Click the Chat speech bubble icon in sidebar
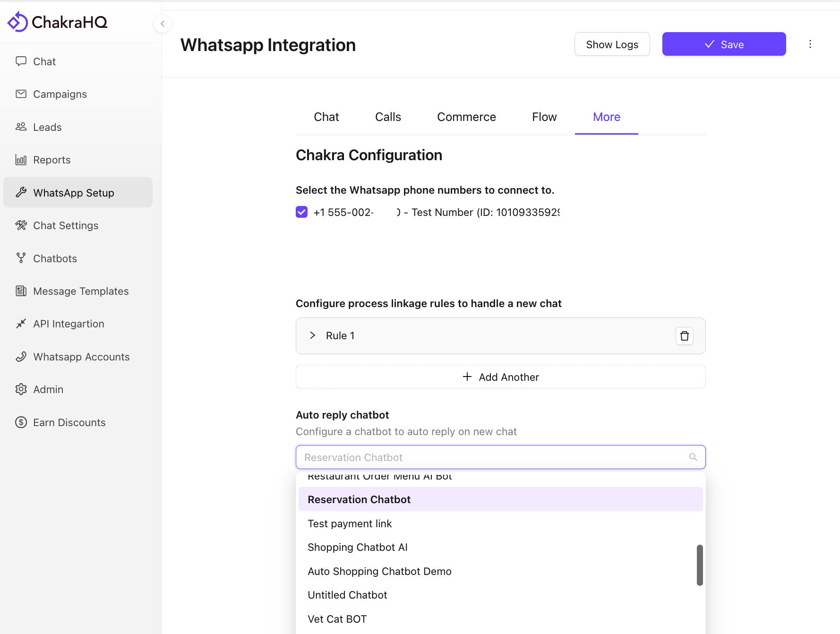The image size is (840, 634). pos(21,61)
